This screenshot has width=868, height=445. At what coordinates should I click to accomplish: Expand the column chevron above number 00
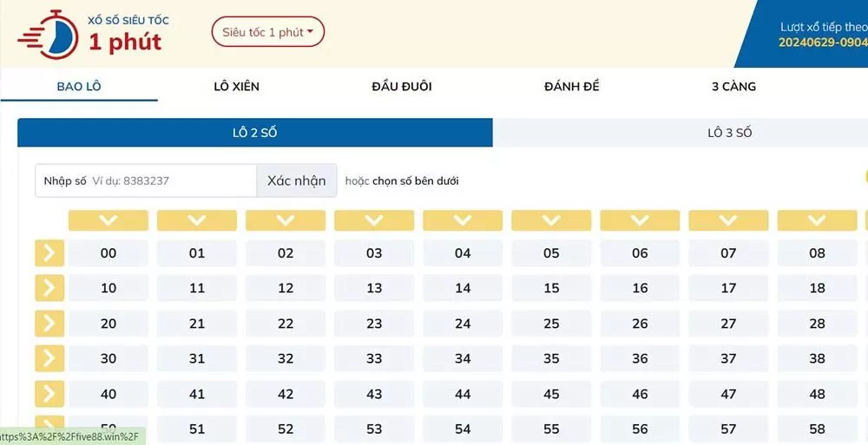pos(108,220)
